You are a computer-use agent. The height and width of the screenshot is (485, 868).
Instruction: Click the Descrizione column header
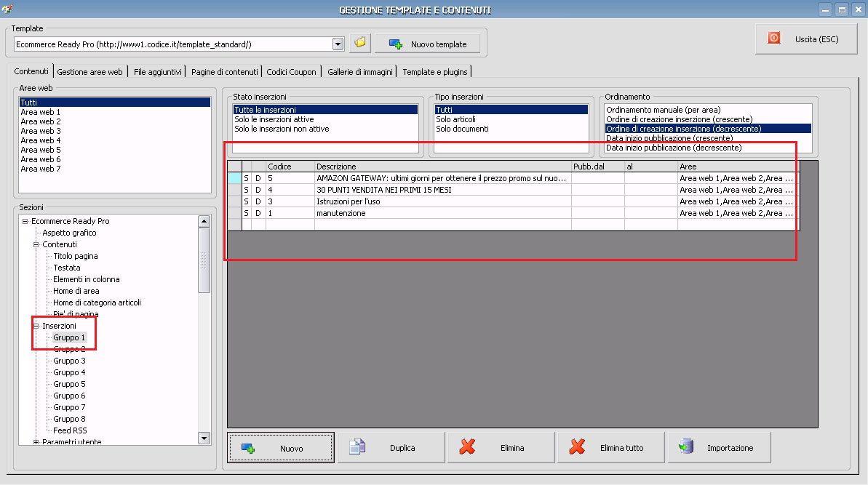click(x=443, y=167)
